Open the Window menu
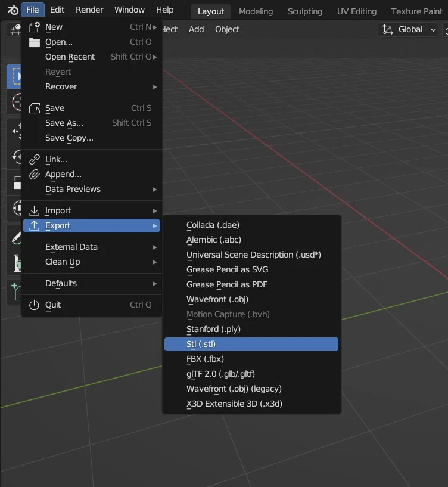Viewport: 448px width, 487px height. pos(129,10)
